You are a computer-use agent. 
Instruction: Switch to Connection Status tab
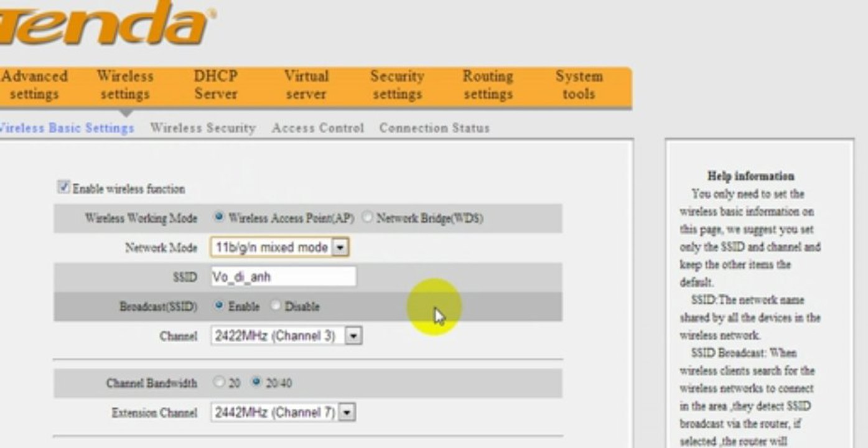click(x=434, y=128)
